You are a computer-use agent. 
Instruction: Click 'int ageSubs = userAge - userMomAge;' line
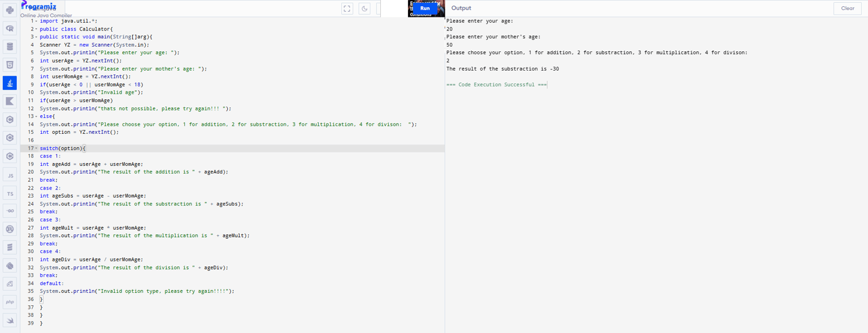(x=93, y=196)
